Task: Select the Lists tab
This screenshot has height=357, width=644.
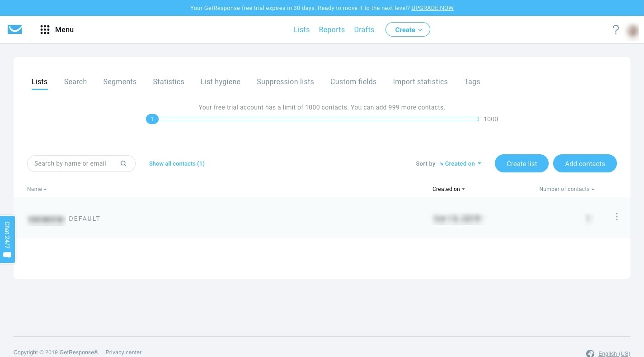Action: (x=39, y=81)
